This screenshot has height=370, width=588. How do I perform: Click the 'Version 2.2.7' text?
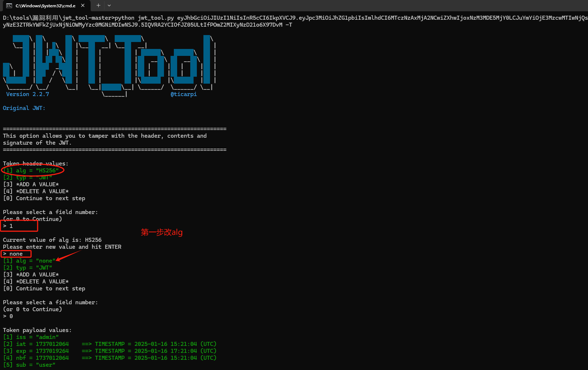click(x=28, y=94)
